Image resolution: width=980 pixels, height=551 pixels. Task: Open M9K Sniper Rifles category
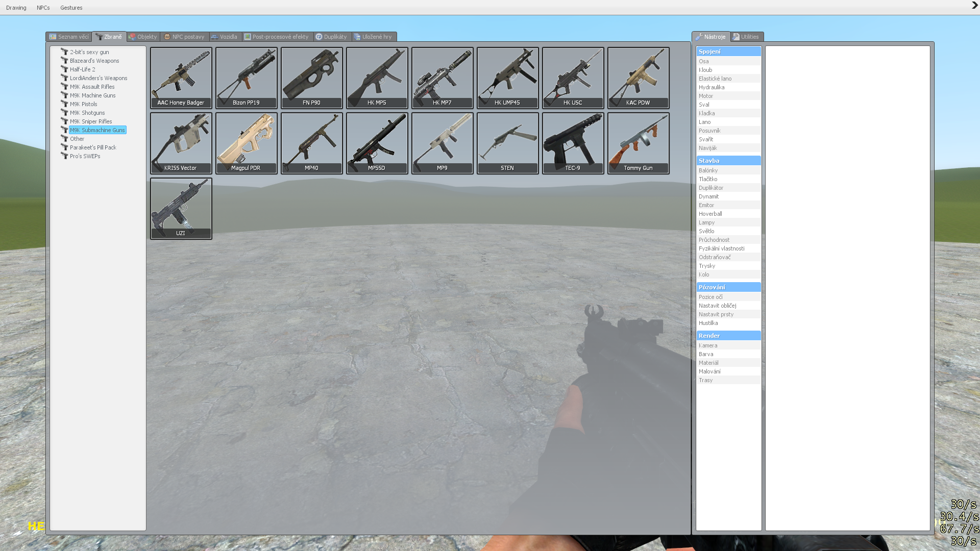pos(91,121)
